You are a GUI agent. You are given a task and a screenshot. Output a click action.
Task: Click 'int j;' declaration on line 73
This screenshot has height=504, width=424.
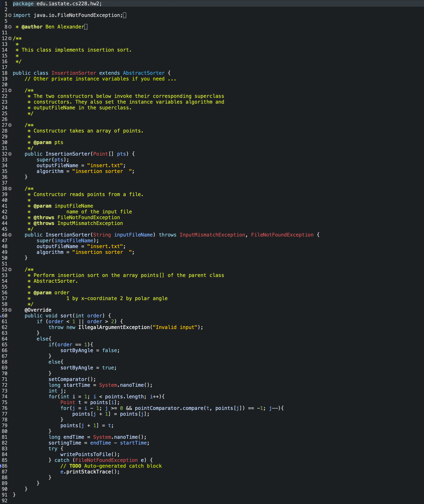point(57,391)
